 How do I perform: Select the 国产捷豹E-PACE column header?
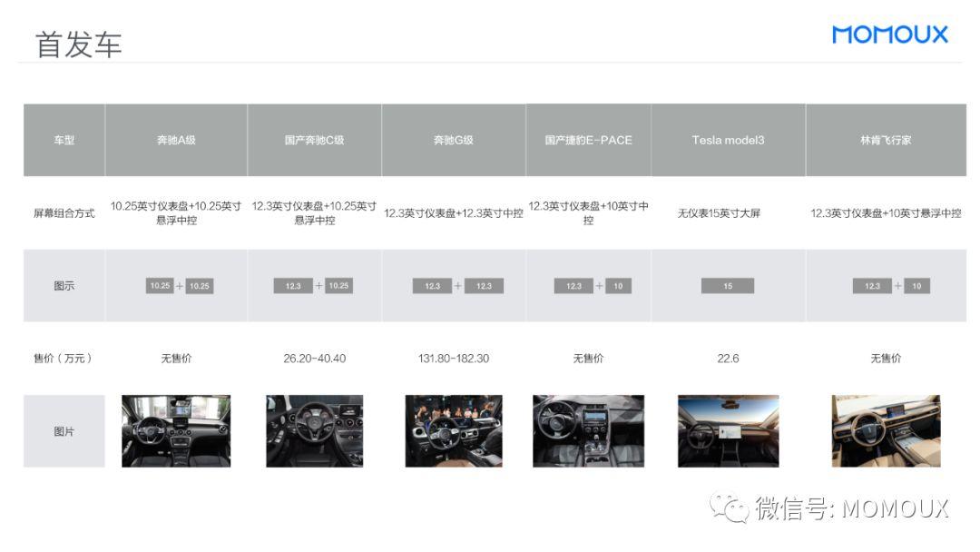(588, 140)
